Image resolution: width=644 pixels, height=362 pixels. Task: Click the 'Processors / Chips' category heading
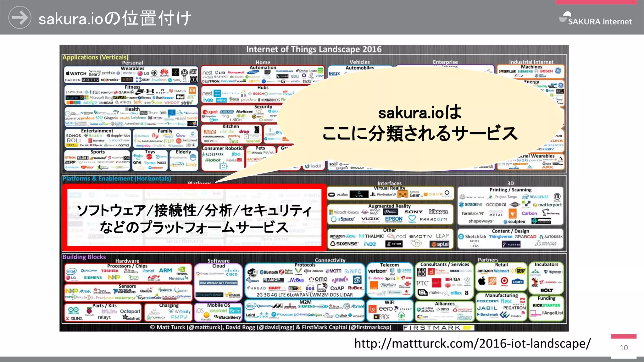127,266
